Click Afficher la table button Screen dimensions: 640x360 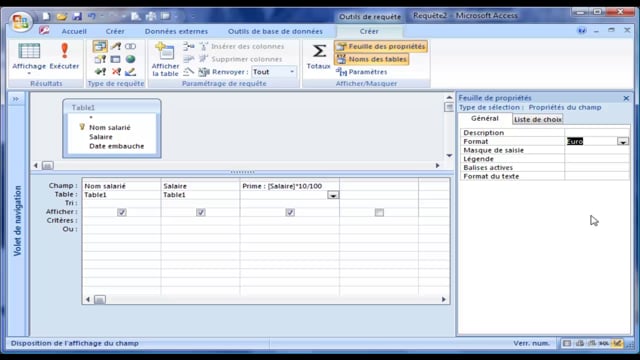165,59
